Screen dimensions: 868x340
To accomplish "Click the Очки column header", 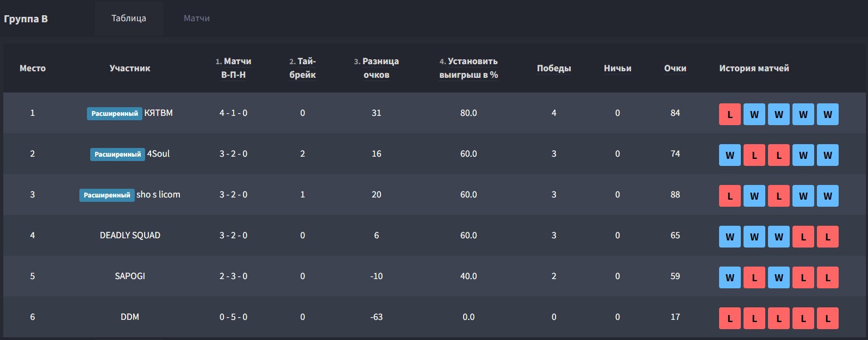I will pyautogui.click(x=675, y=68).
